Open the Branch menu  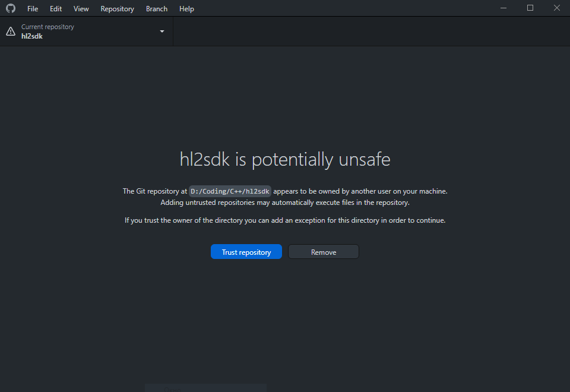pyautogui.click(x=156, y=8)
